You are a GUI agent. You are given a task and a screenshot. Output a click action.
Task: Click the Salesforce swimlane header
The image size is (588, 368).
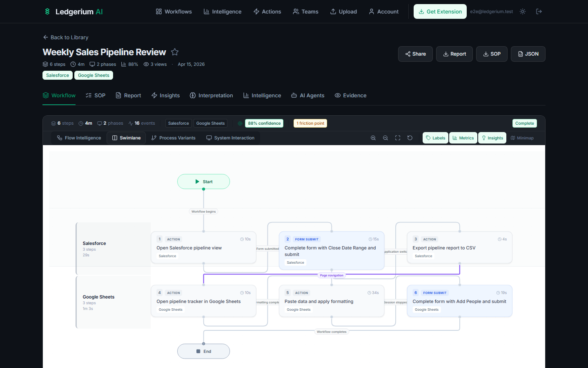[114, 249]
